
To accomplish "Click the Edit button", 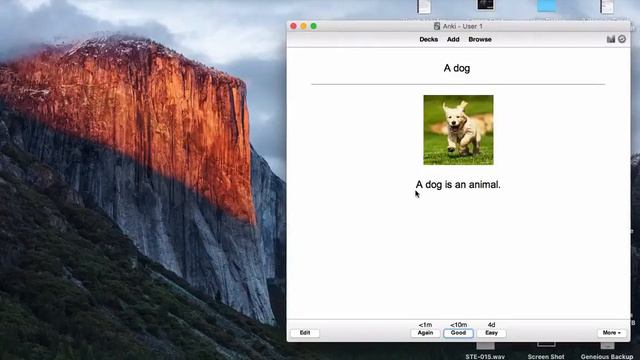I will tap(305, 333).
